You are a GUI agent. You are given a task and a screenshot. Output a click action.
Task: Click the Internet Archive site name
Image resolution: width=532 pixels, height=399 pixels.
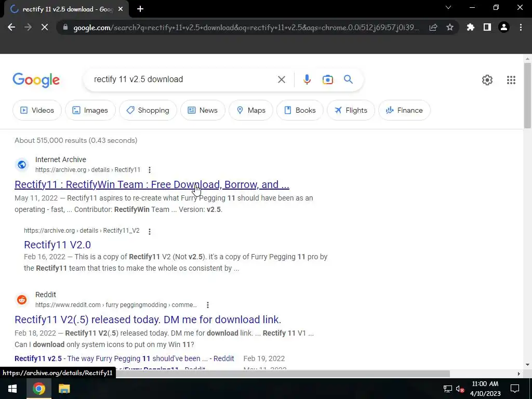tap(61, 159)
